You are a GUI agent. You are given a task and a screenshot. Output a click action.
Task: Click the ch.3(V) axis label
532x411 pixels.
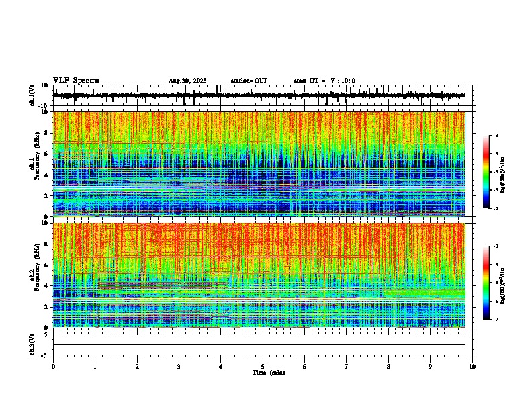click(32, 345)
